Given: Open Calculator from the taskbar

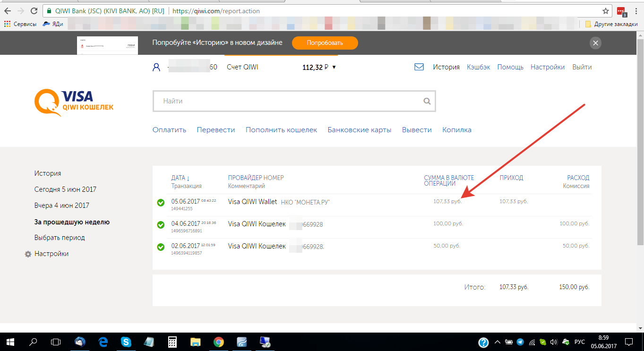Looking at the screenshot, I should click(172, 342).
